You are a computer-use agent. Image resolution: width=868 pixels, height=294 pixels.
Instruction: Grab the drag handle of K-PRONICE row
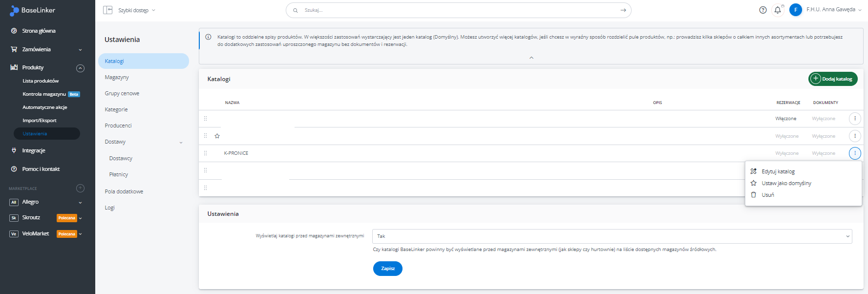[x=205, y=153]
